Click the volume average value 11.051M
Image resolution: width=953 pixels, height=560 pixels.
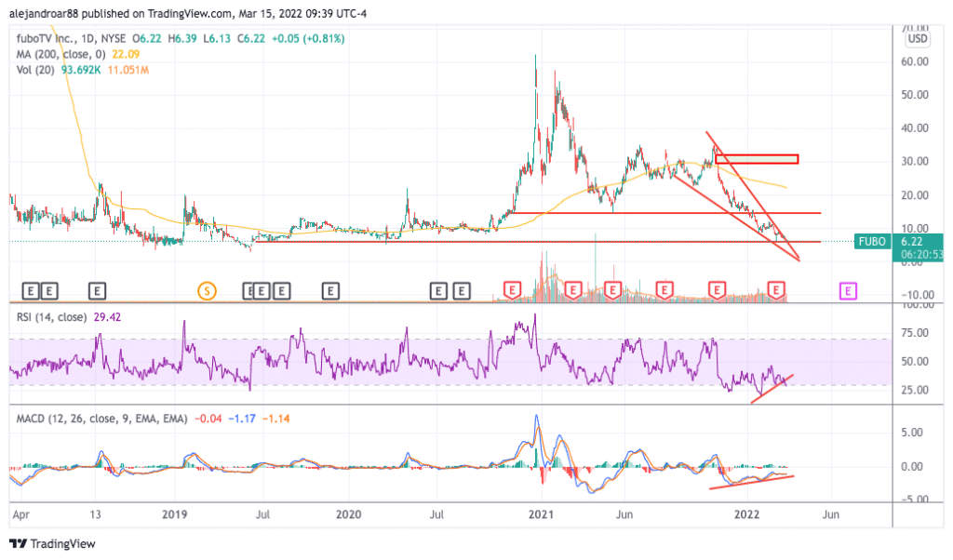(128, 70)
